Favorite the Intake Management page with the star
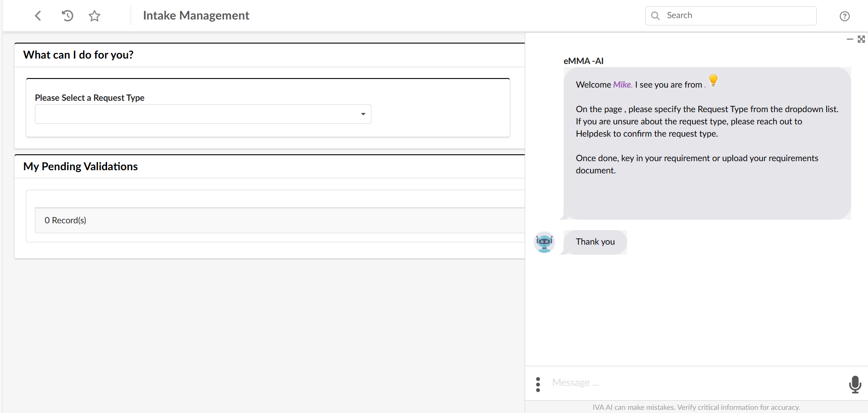Viewport: 868px width, 413px height. coord(94,15)
